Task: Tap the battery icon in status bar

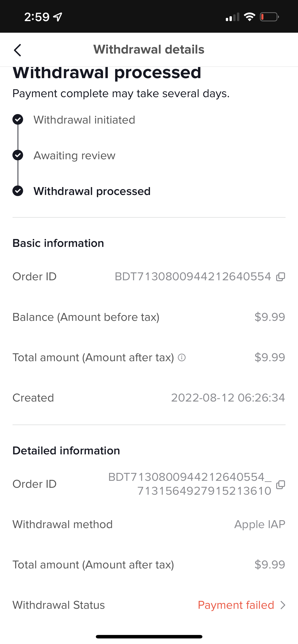Action: [269, 17]
